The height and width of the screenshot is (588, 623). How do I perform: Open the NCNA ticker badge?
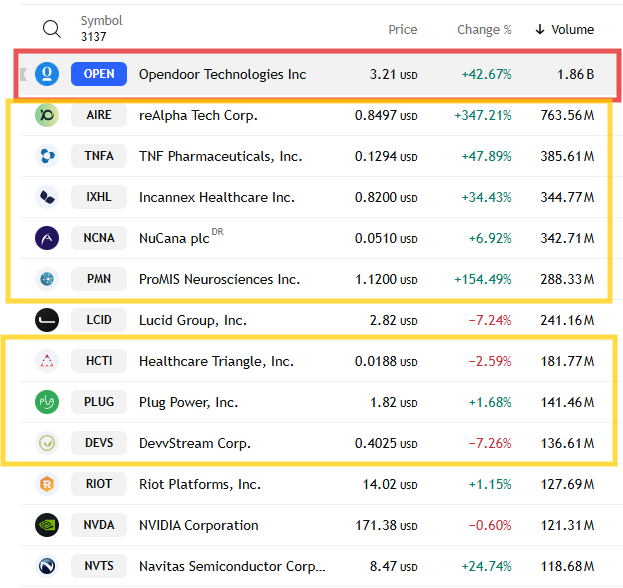[x=99, y=238]
